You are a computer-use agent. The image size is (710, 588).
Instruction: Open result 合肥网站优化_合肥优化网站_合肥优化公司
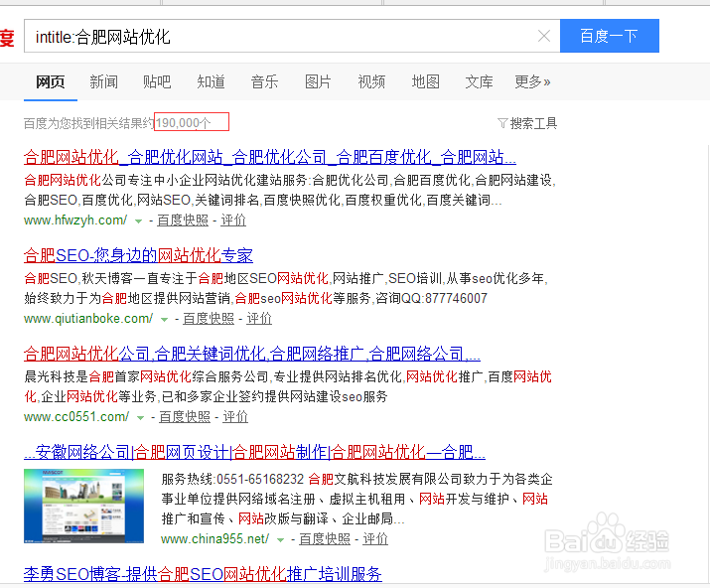(x=270, y=157)
